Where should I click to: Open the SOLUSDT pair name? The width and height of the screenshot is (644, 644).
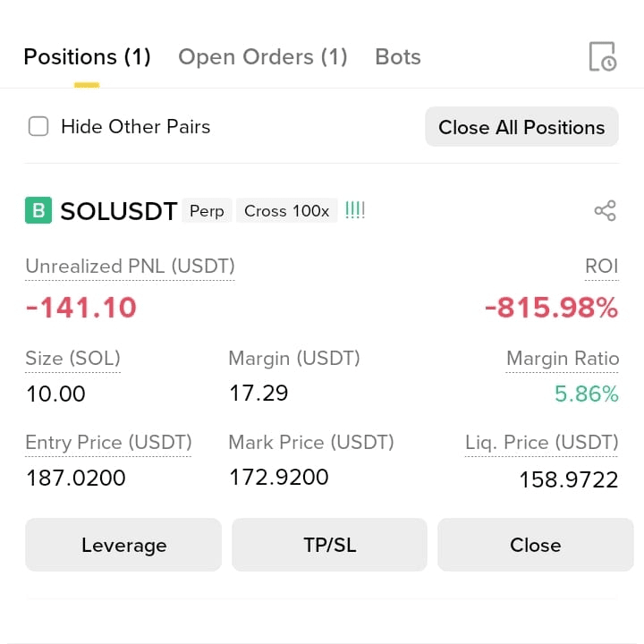[119, 211]
